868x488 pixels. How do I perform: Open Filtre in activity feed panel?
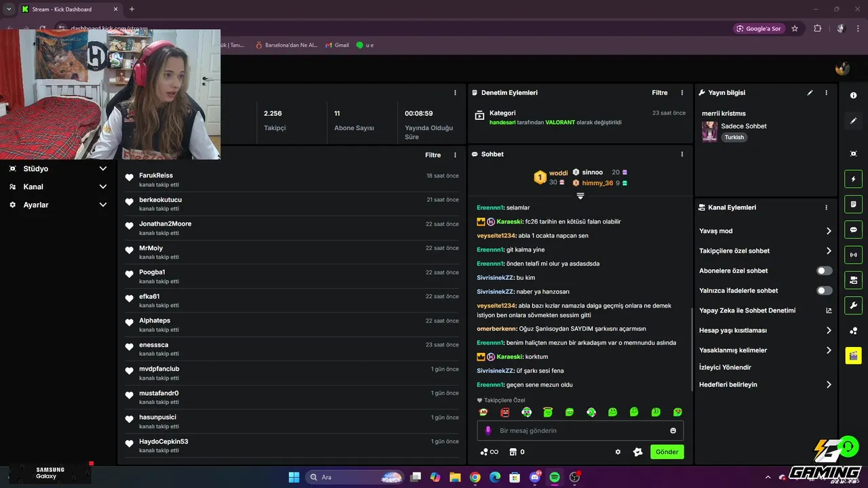tap(433, 155)
